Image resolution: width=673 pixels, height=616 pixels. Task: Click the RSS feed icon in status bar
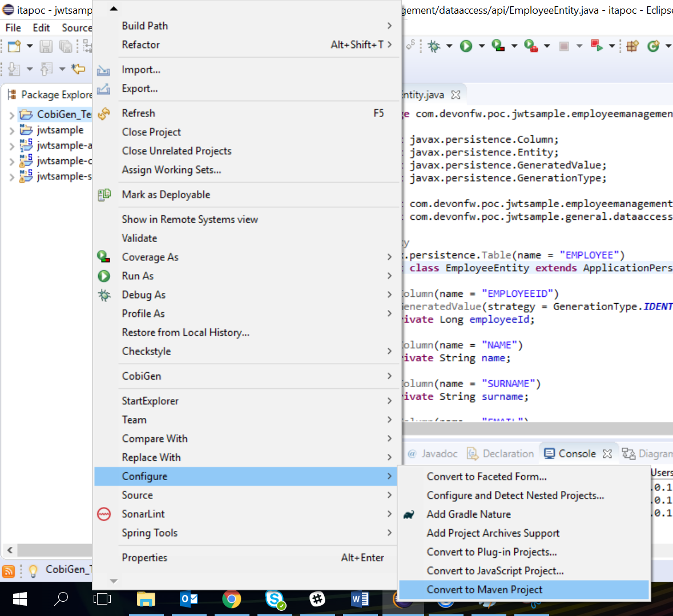coord(9,570)
